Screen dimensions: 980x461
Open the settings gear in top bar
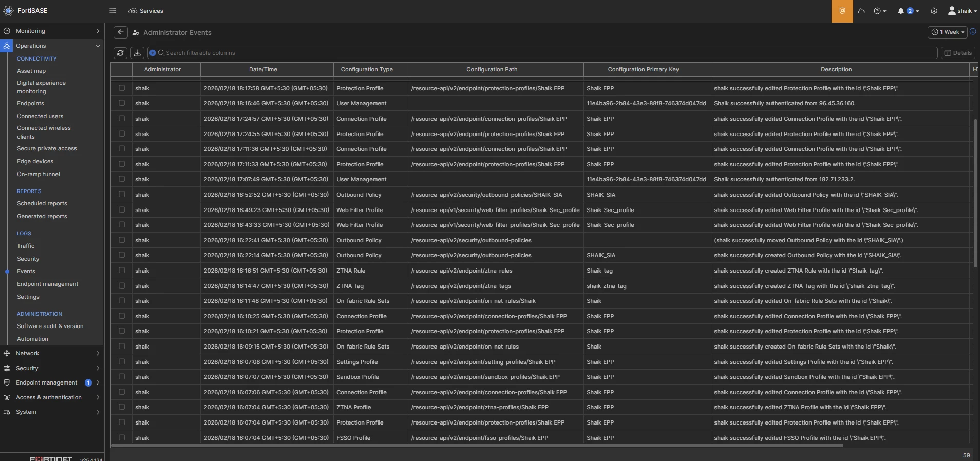[934, 11]
